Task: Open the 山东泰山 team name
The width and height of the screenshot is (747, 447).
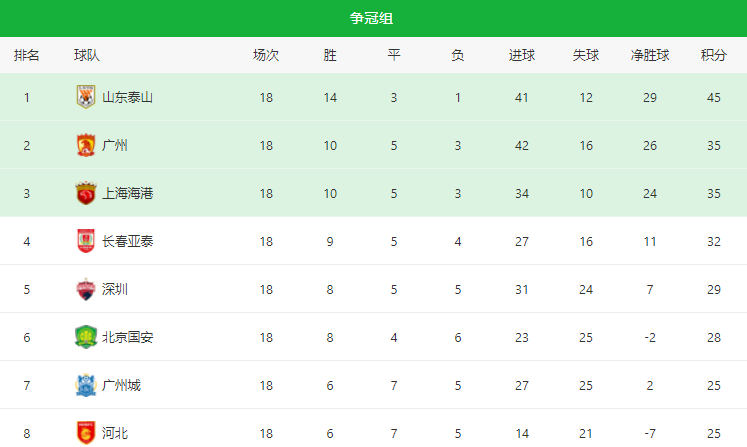Action: [x=127, y=97]
